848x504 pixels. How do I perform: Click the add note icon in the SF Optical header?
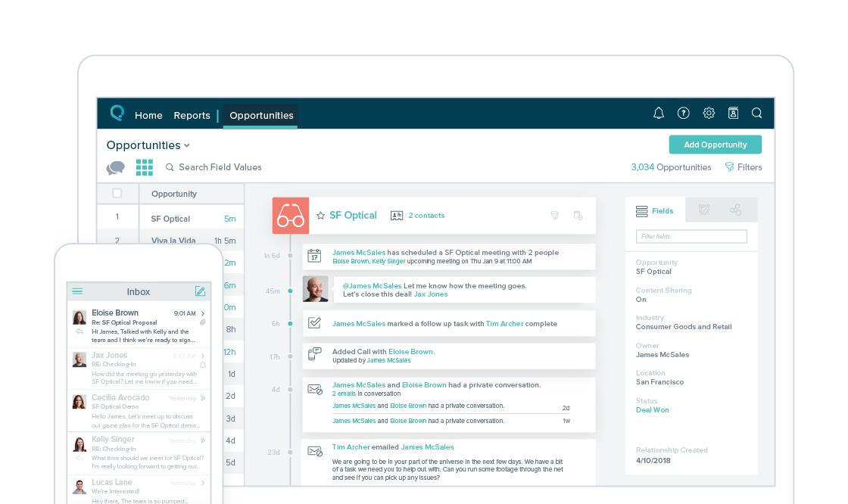click(x=578, y=215)
